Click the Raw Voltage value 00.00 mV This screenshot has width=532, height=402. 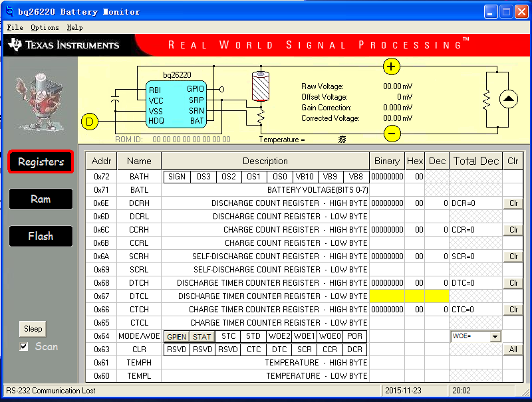pyautogui.click(x=398, y=86)
